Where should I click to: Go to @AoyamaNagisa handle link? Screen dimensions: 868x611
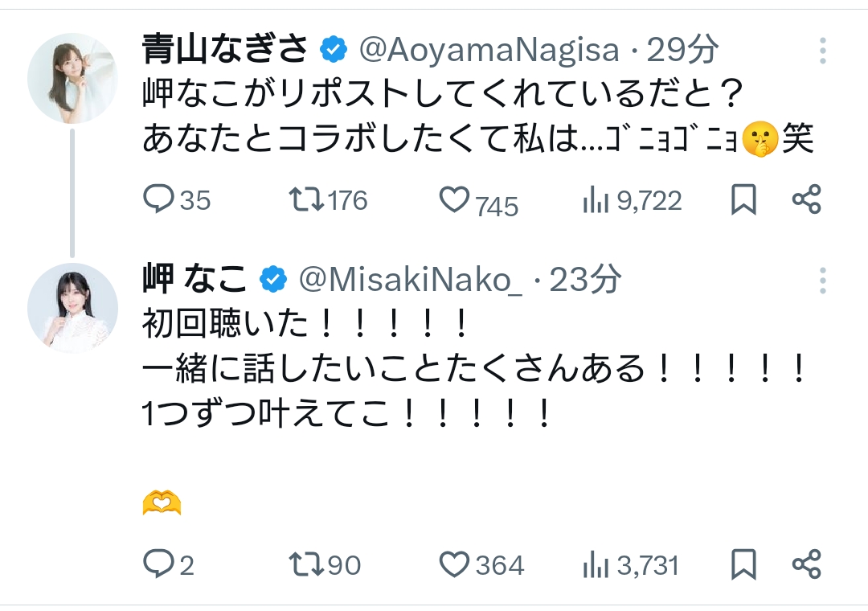point(489,51)
